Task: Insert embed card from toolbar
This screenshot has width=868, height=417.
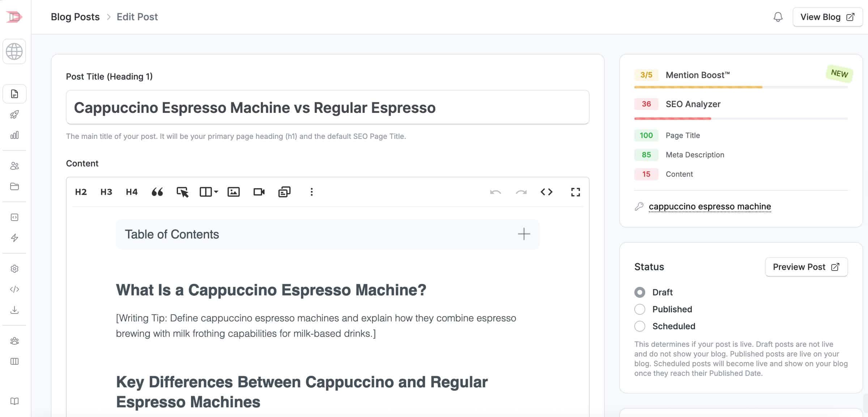Action: pos(284,192)
